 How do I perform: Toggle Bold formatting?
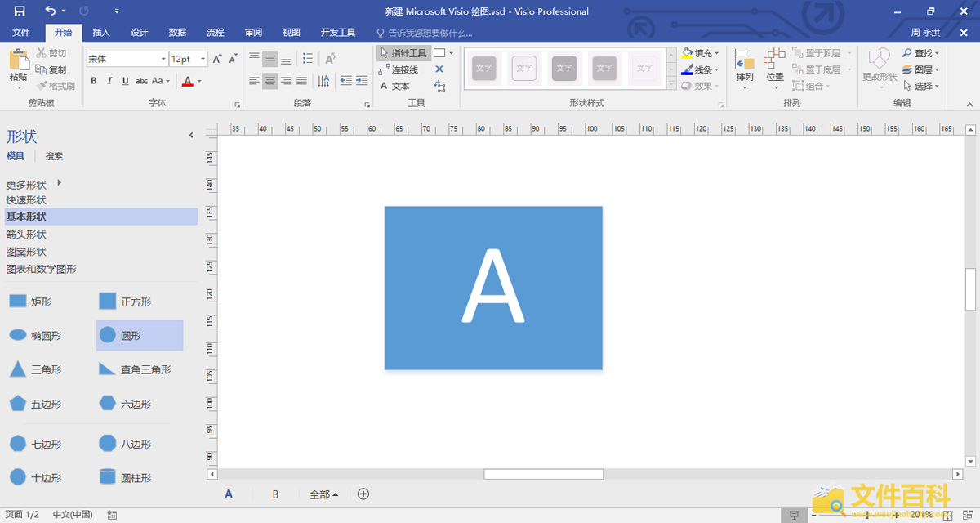tap(94, 81)
